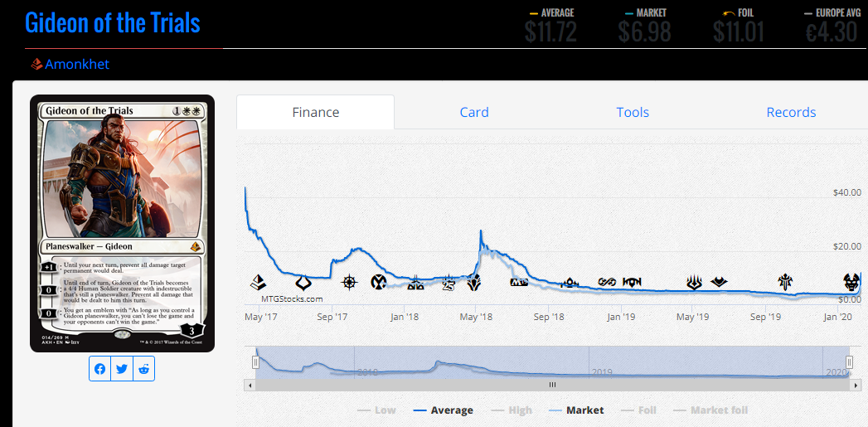Click Hour of Devastation horned set marker
The height and width of the screenshot is (427, 868).
point(303,283)
